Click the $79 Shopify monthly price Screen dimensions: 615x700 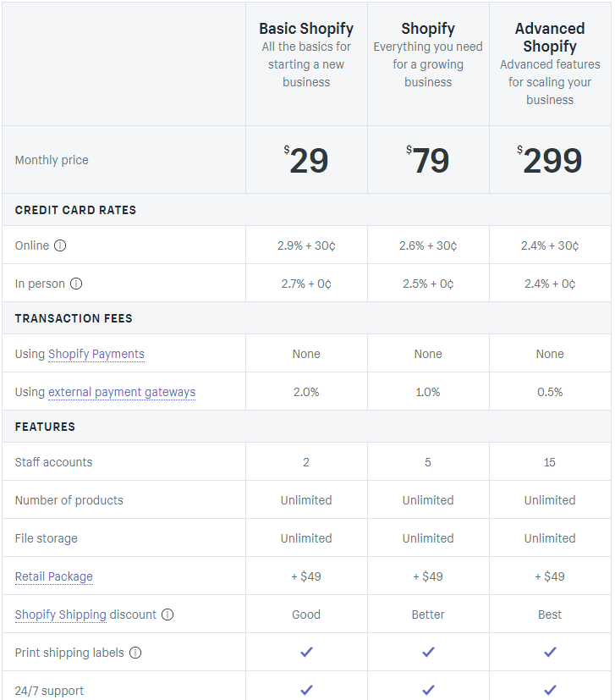428,160
